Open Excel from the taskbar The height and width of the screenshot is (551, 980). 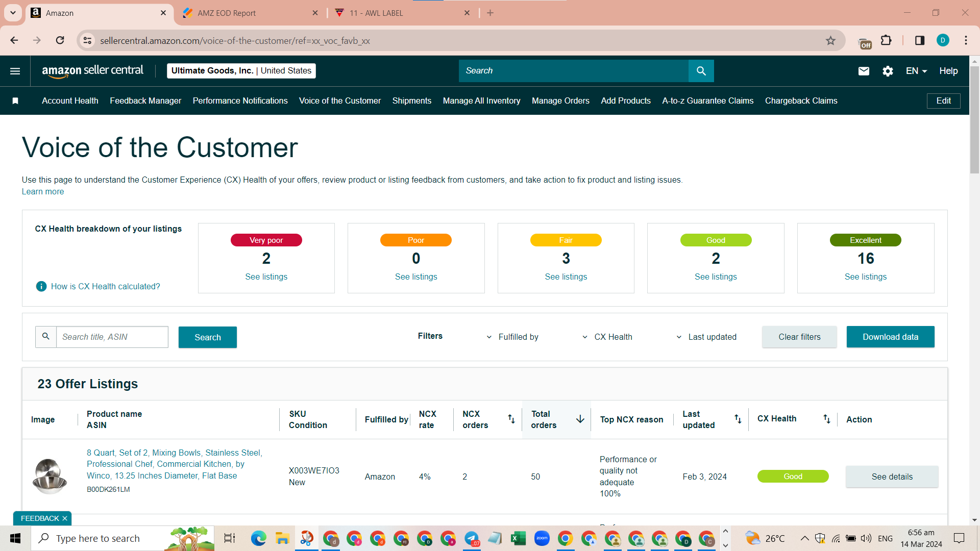(519, 538)
